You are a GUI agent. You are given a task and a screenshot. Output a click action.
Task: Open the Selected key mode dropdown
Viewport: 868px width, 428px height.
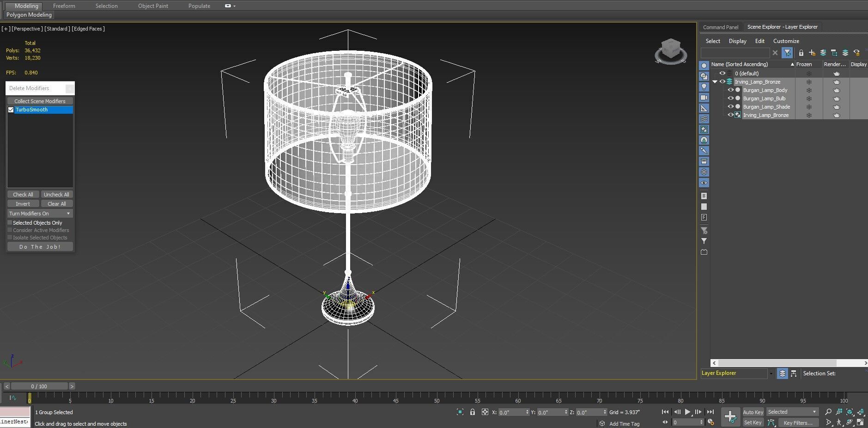[x=792, y=412]
